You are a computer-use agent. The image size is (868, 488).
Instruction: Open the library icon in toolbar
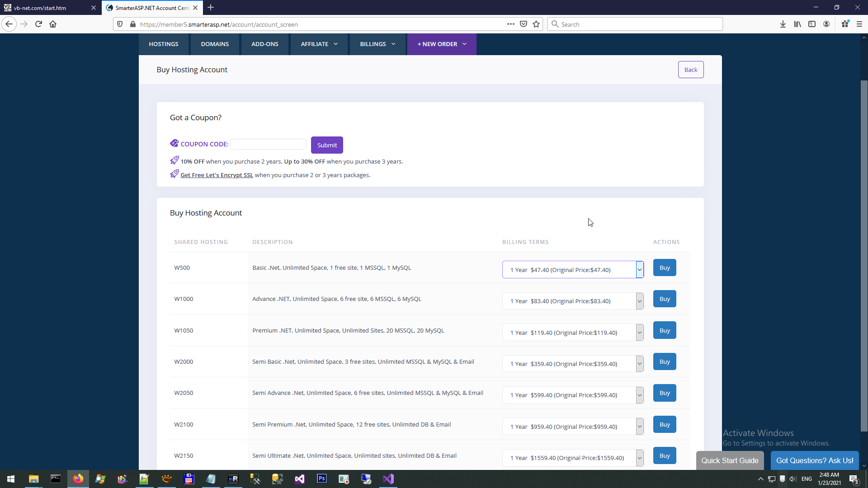click(797, 24)
